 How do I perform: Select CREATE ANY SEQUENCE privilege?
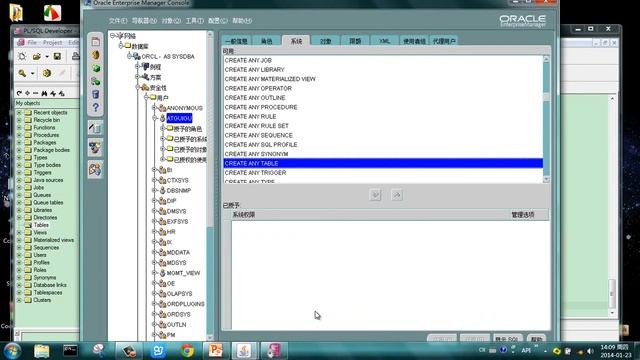[383, 135]
